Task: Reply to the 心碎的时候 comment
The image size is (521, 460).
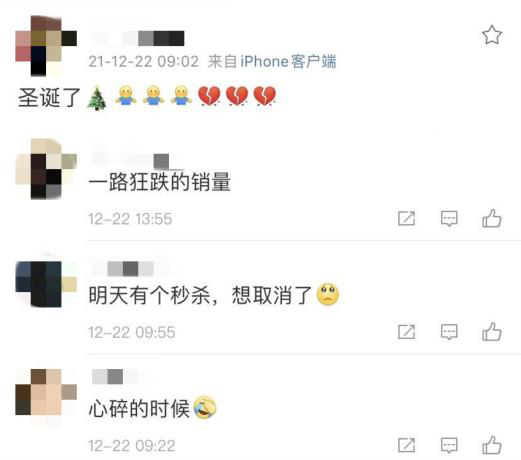Action: pyautogui.click(x=449, y=445)
